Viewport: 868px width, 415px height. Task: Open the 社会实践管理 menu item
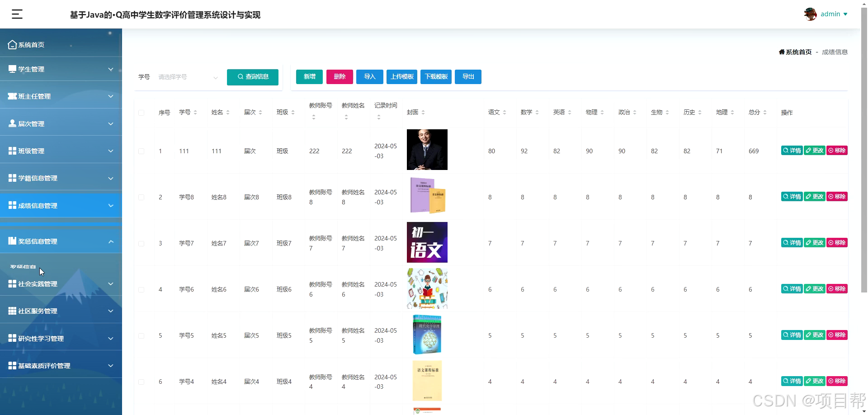click(x=61, y=284)
